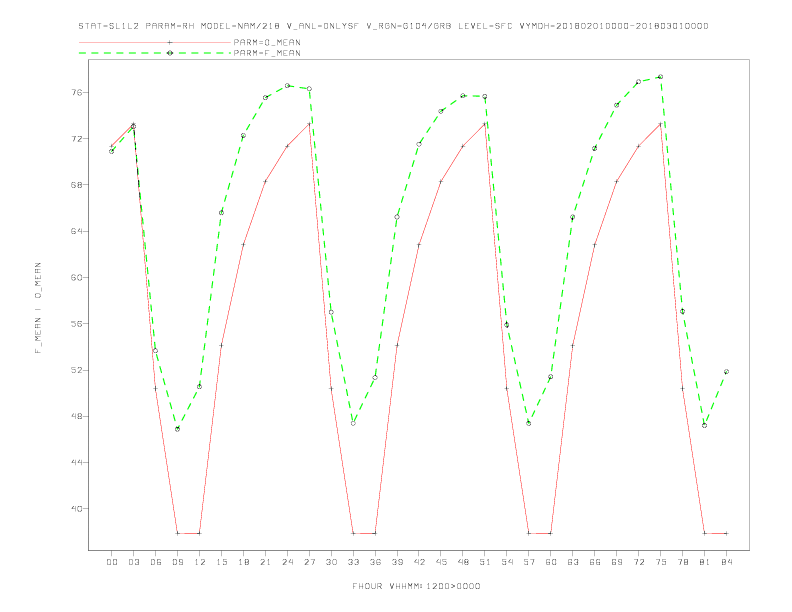Image resolution: width=792 pixels, height=612 pixels.
Task: Click the x-axis tick label 51
Action: click(x=485, y=562)
